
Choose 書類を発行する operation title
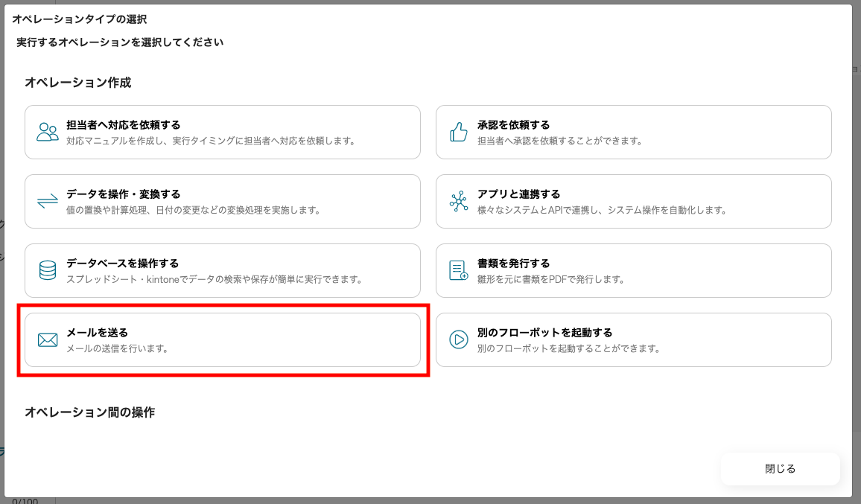coord(513,264)
